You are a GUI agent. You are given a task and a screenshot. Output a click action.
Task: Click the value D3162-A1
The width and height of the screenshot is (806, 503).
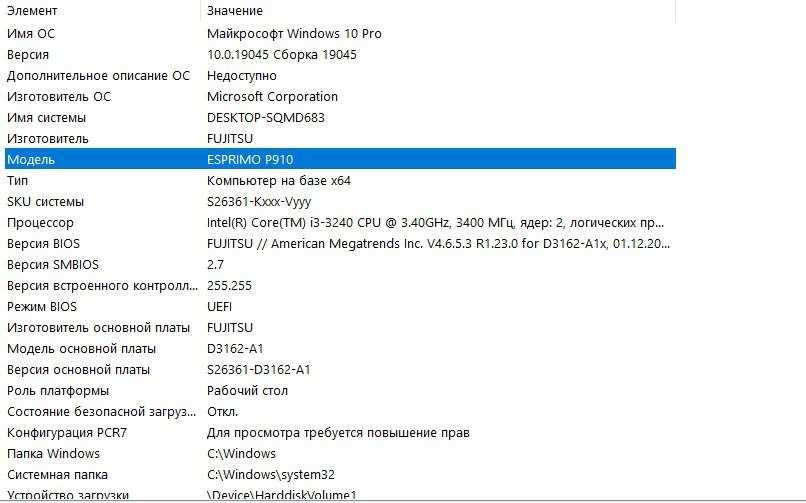click(235, 349)
